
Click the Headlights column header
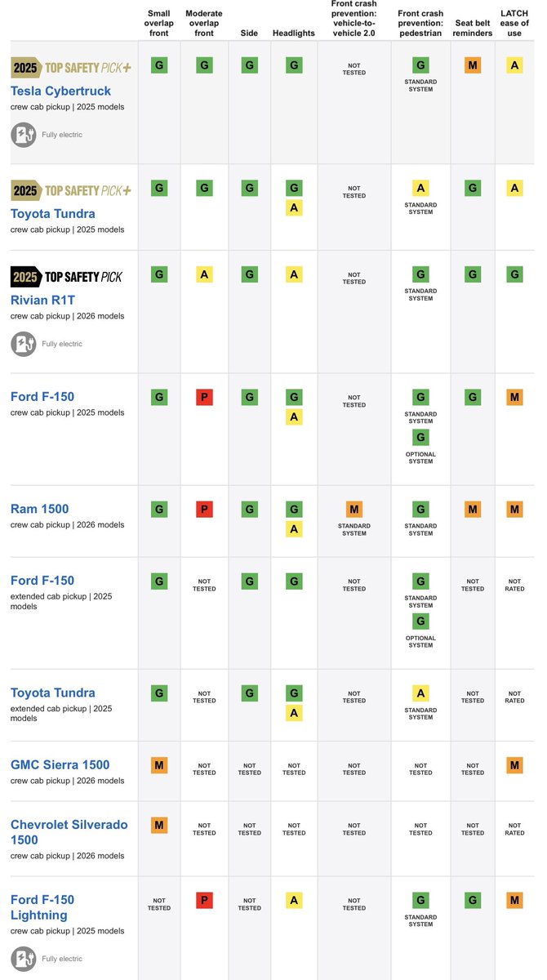coord(295,33)
